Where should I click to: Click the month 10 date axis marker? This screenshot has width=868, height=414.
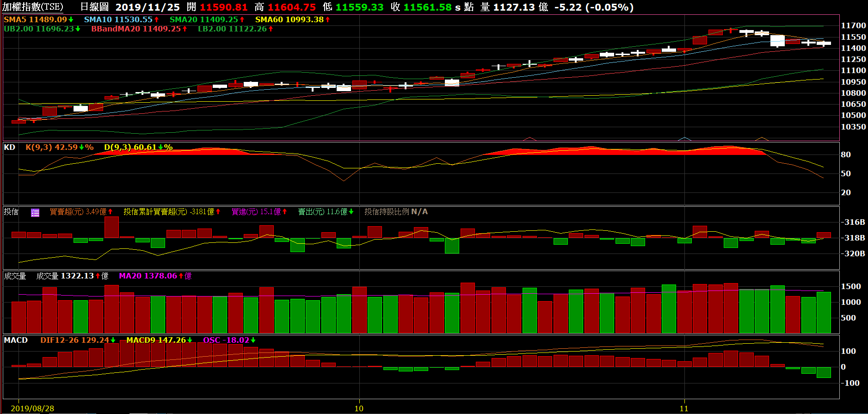(x=359, y=408)
